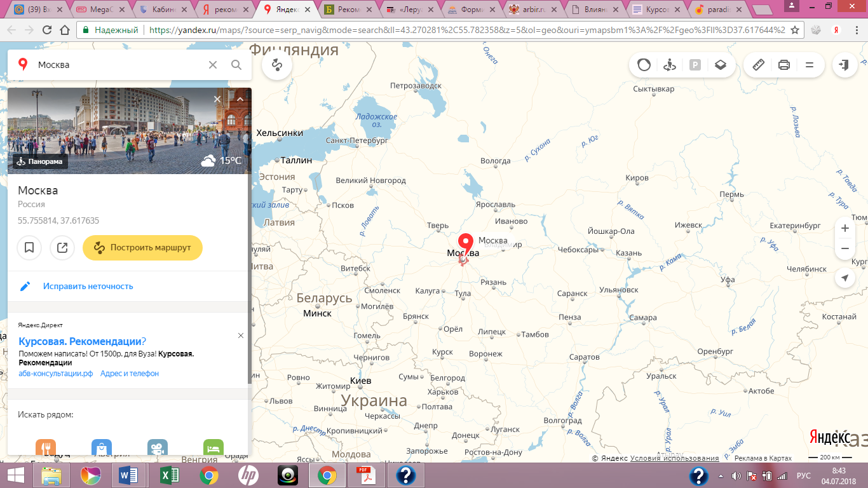Collapse the place card with the chevron
Viewport: 868px width, 488px height.
240,99
